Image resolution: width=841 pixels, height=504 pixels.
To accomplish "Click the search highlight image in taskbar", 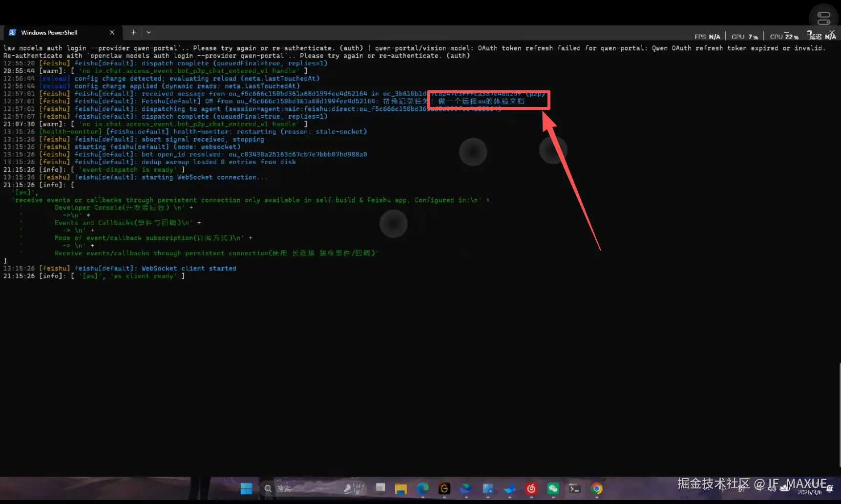I will (x=354, y=488).
